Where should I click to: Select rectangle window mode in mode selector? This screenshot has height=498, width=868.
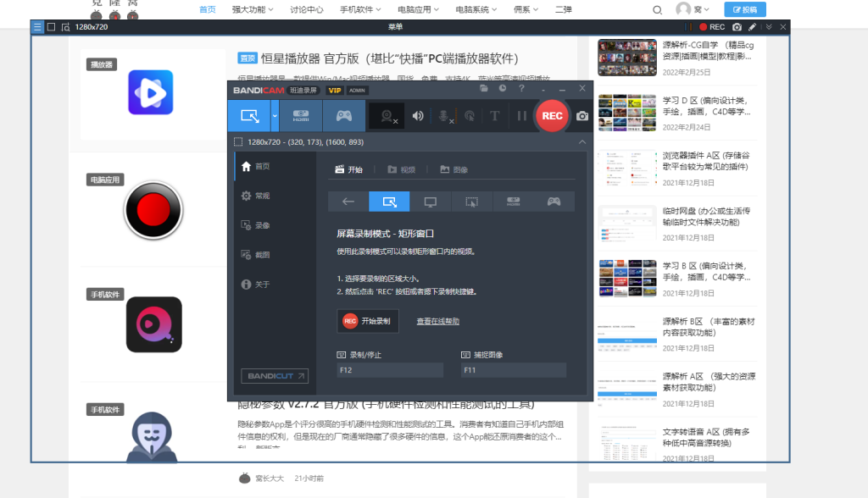(389, 202)
